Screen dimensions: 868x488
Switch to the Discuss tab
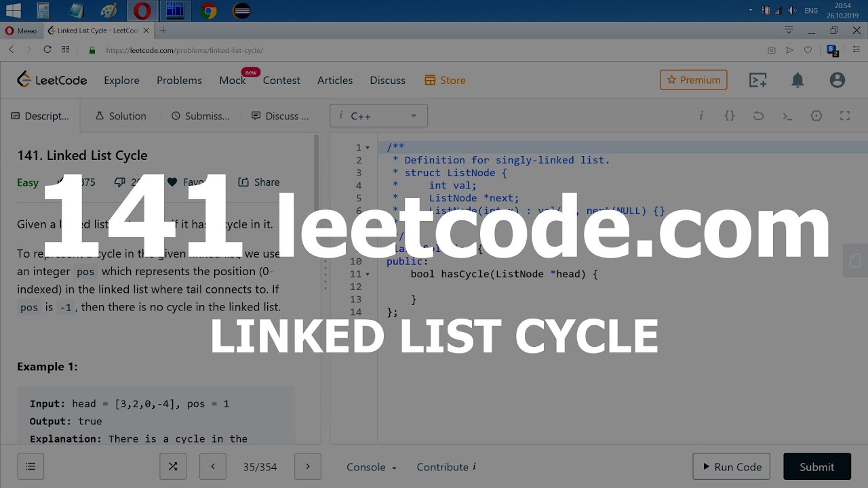pos(280,116)
